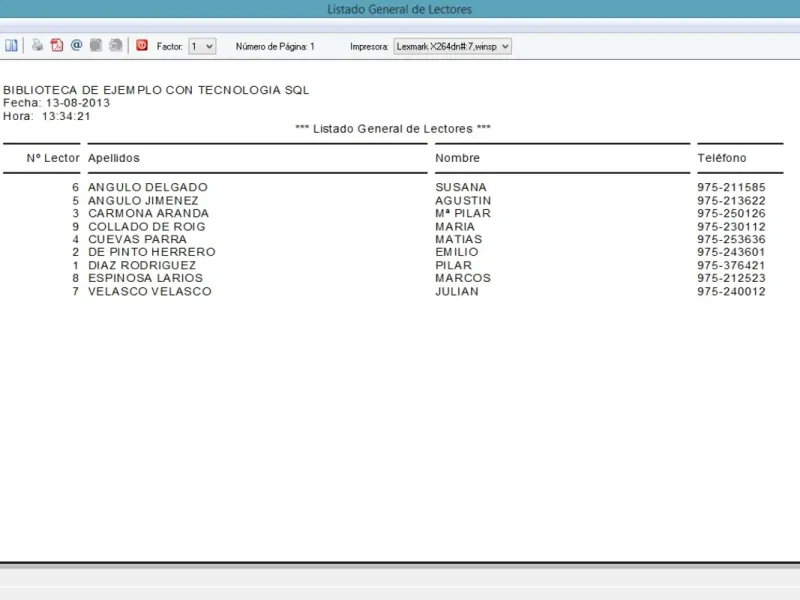800x600 pixels.
Task: Click the first gray page icon
Action: (96, 45)
